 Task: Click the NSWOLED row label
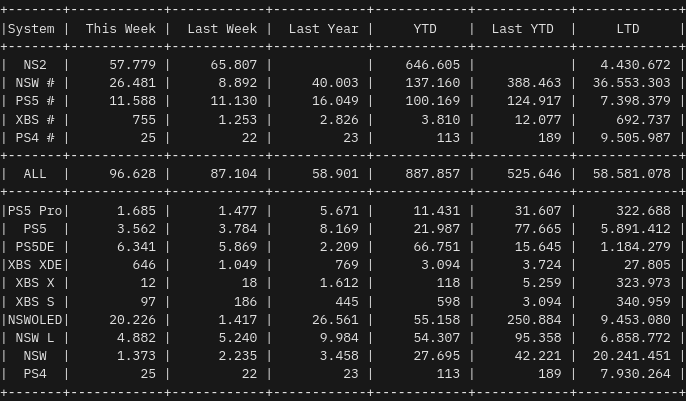tap(35, 320)
